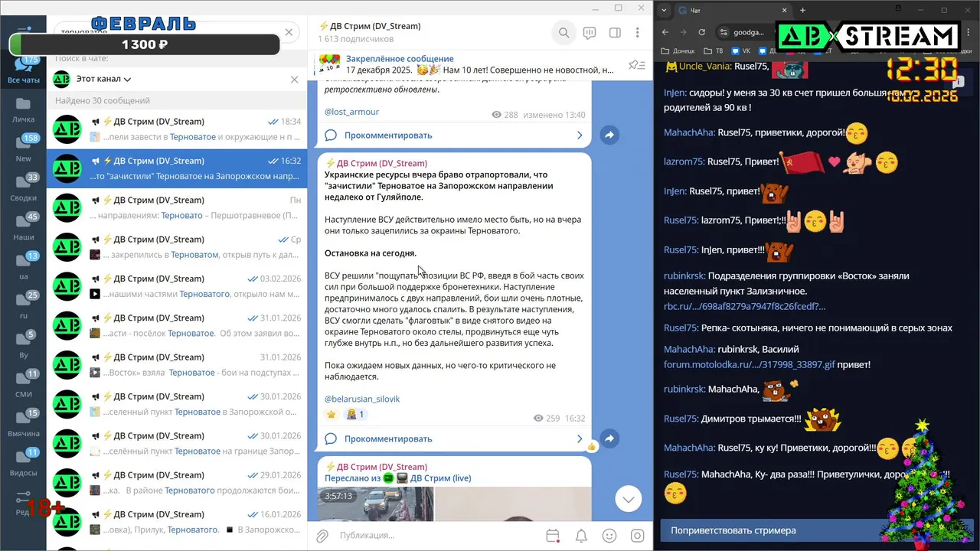Open the discussion comments icon in channel header
Screen dimensions: 980x551
(590, 33)
